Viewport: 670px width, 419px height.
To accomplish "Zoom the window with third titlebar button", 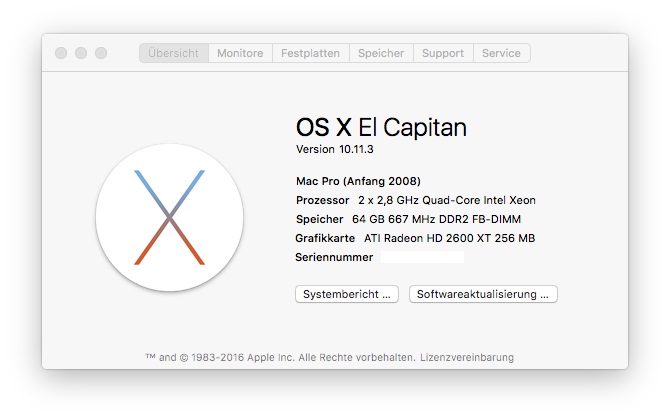I will (101, 53).
